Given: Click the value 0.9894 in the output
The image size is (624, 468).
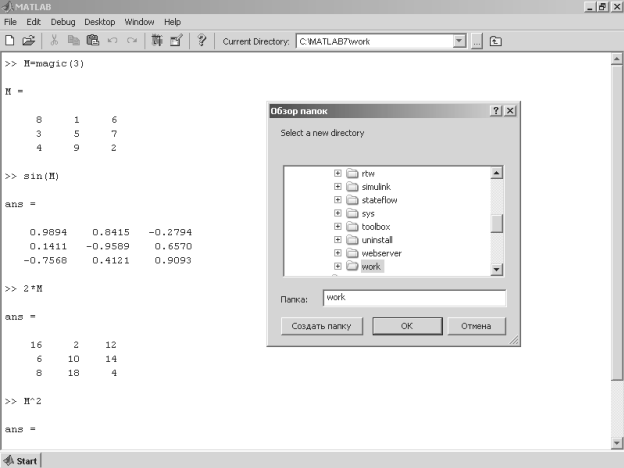Looking at the screenshot, I should pyautogui.click(x=48, y=232).
